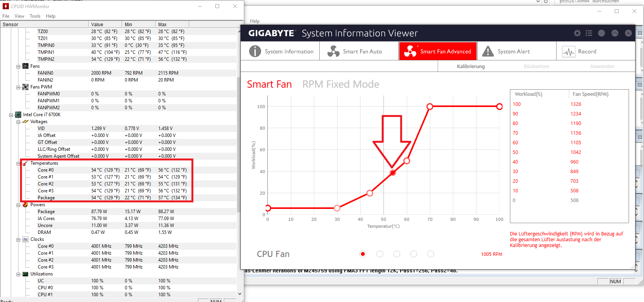Click the 1326 fan speed value
Image resolution: width=644 pixels, height=302 pixels.
[x=576, y=104]
